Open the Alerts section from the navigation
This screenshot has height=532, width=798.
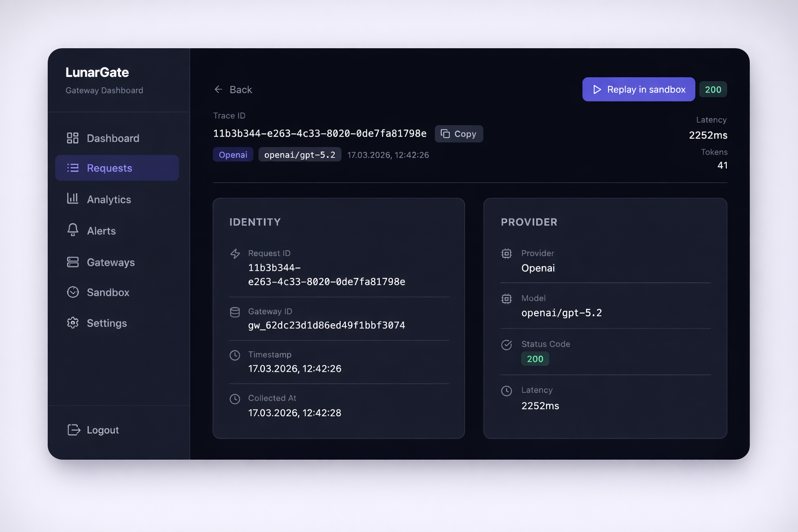coord(101,230)
